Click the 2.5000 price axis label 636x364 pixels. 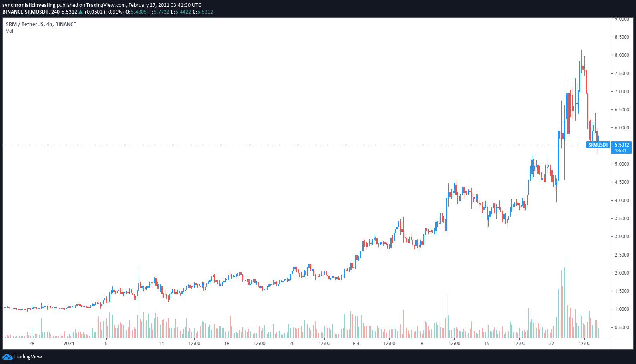(622, 255)
